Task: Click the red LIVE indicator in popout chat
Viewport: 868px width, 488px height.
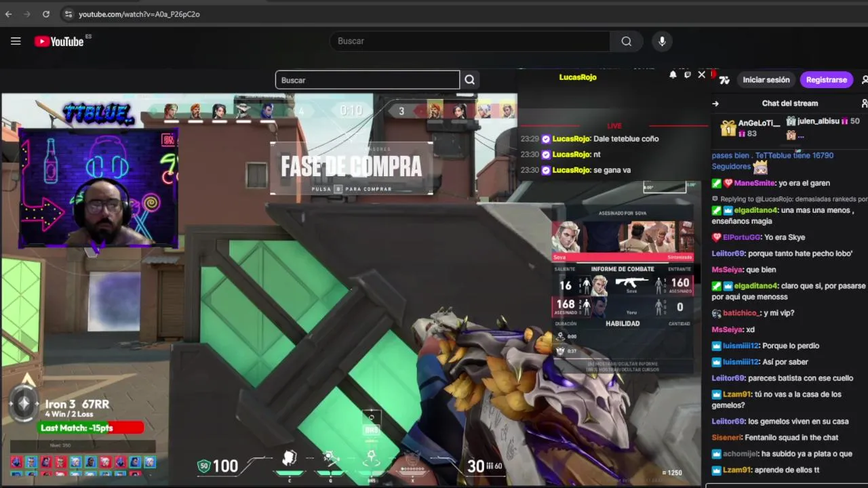Action: pos(614,126)
